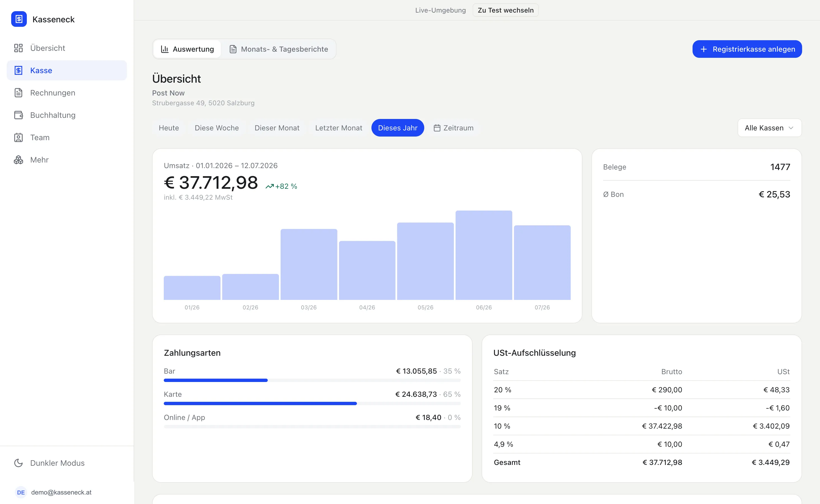Click the 06/26 chart bar
Screen dimensions: 820x504
coord(484,255)
